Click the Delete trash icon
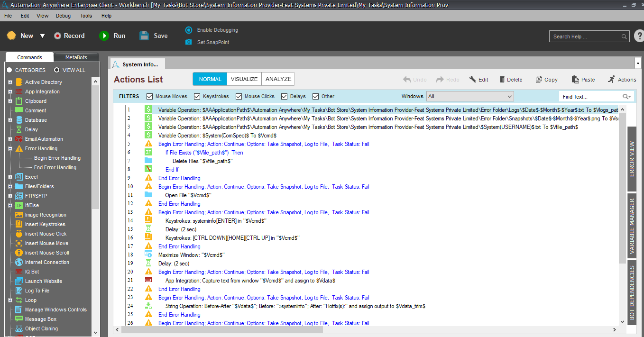 pyautogui.click(x=500, y=80)
